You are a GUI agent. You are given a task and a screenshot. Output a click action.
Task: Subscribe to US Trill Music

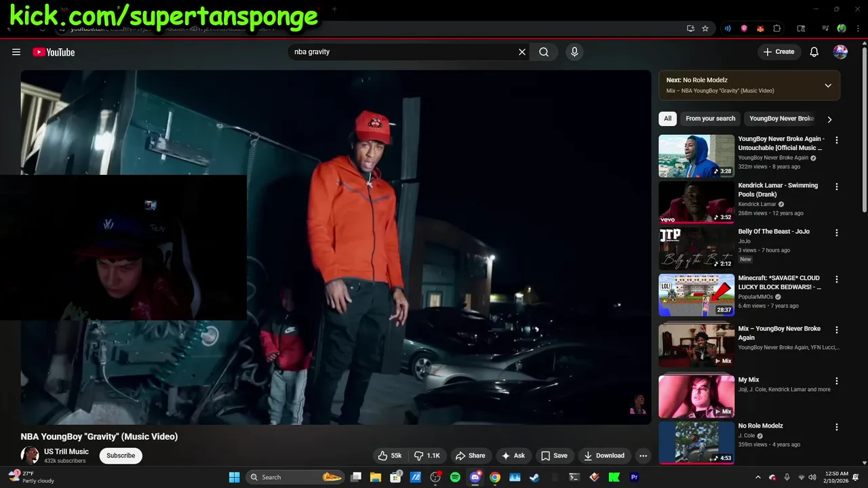(x=121, y=455)
